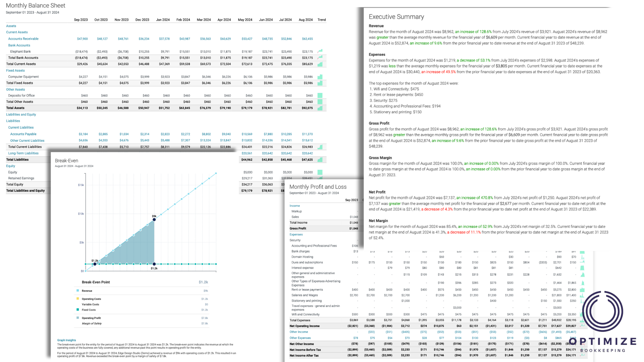Click the $9k break-even chart data point
The height and width of the screenshot is (362, 644).
(154, 220)
